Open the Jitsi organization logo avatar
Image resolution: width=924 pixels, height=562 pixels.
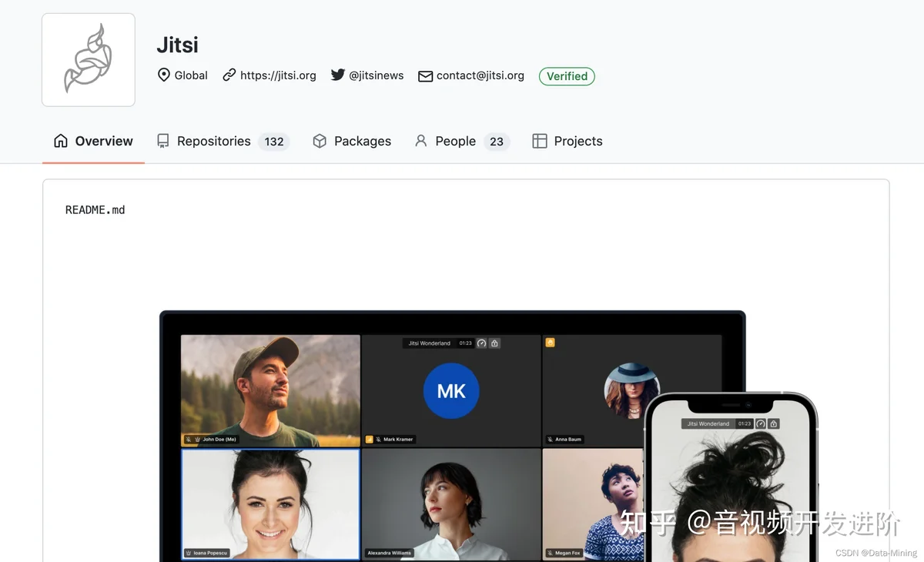pos(89,59)
